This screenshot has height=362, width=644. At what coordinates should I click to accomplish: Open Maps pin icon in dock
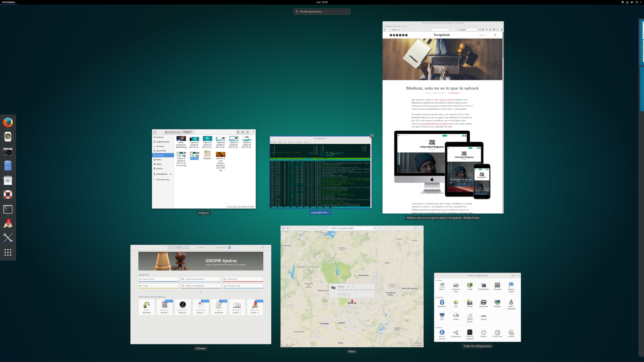click(x=8, y=224)
